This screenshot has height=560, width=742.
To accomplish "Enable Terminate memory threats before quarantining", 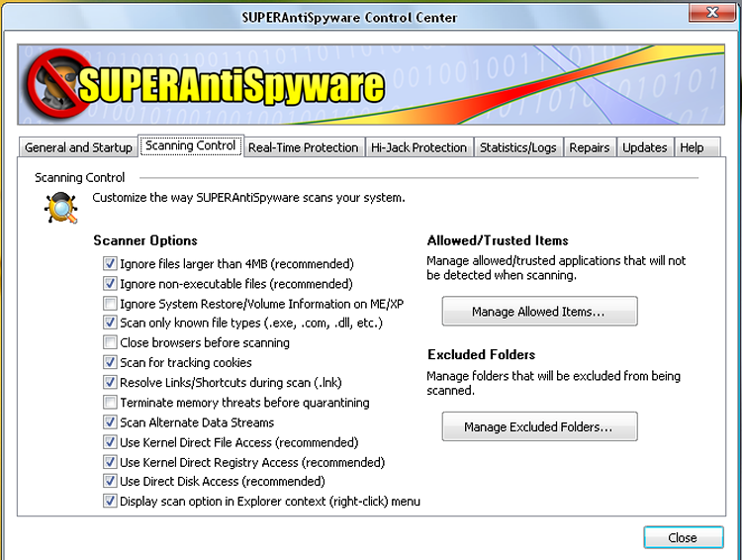I will [x=110, y=402].
